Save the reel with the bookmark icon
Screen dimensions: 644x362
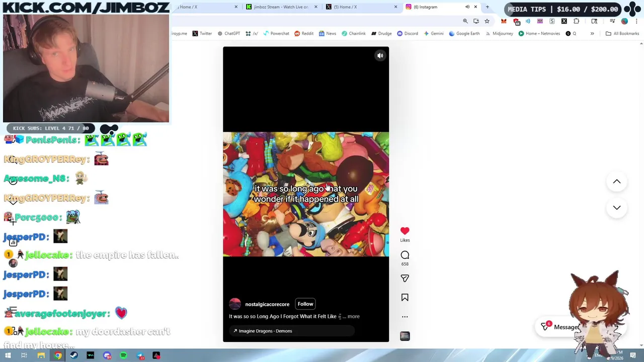click(405, 298)
